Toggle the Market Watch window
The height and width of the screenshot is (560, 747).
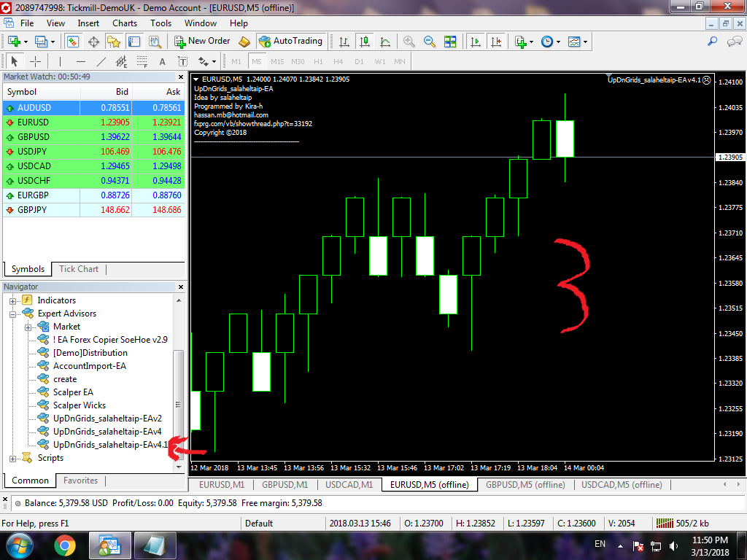(72, 42)
